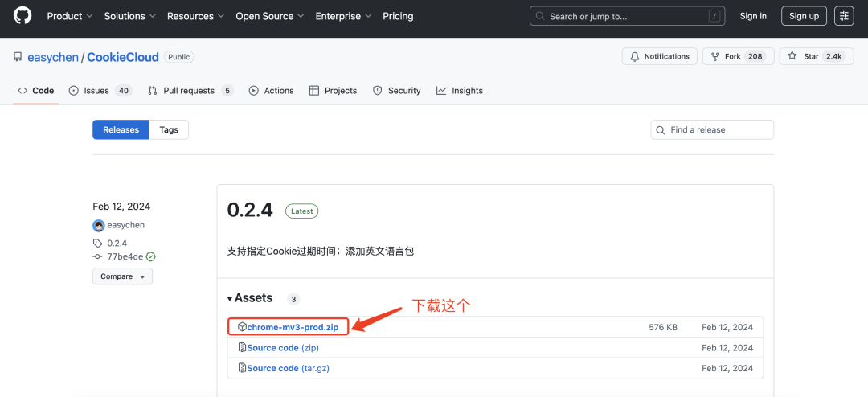Open the Projects tab
The height and width of the screenshot is (397, 868).
click(333, 91)
